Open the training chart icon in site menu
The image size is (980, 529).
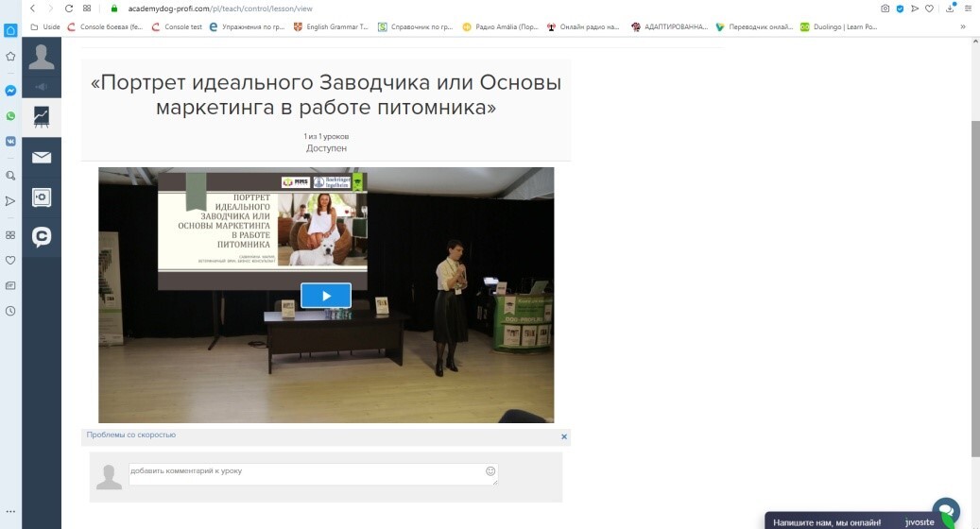click(42, 117)
